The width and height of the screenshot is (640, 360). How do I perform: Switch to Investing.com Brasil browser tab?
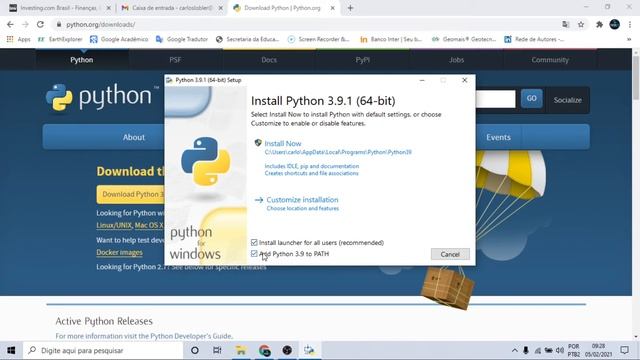pos(58,8)
